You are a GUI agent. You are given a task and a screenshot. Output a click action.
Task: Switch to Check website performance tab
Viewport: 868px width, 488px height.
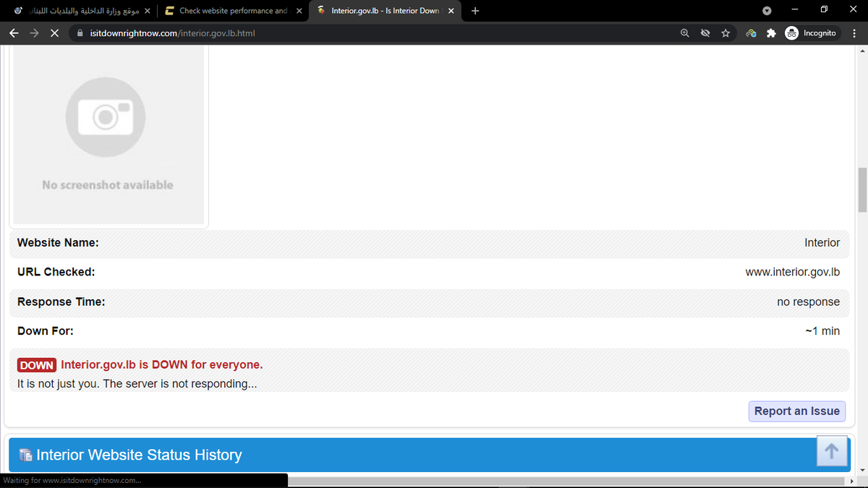pos(232,11)
